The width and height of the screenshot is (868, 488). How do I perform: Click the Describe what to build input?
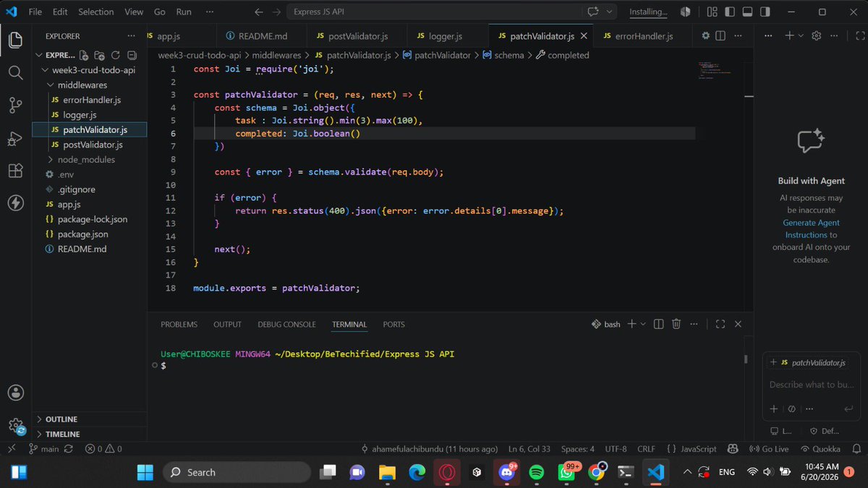coord(812,385)
